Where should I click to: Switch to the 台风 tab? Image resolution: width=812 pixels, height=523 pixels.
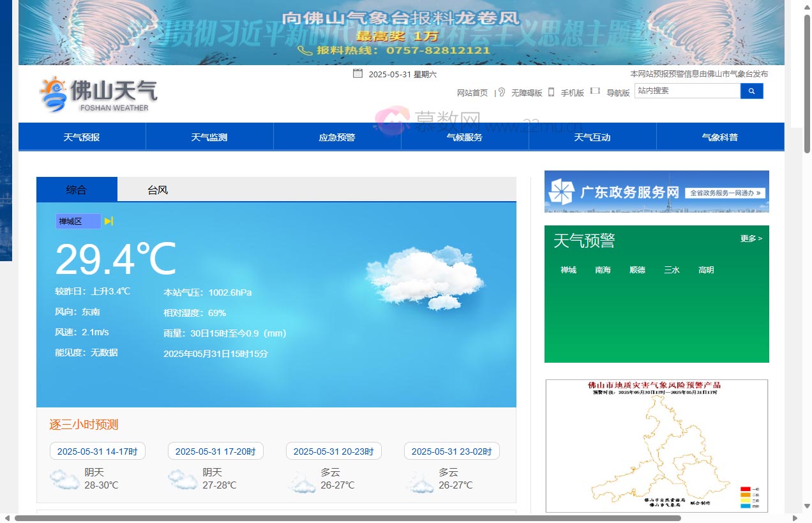pyautogui.click(x=158, y=190)
